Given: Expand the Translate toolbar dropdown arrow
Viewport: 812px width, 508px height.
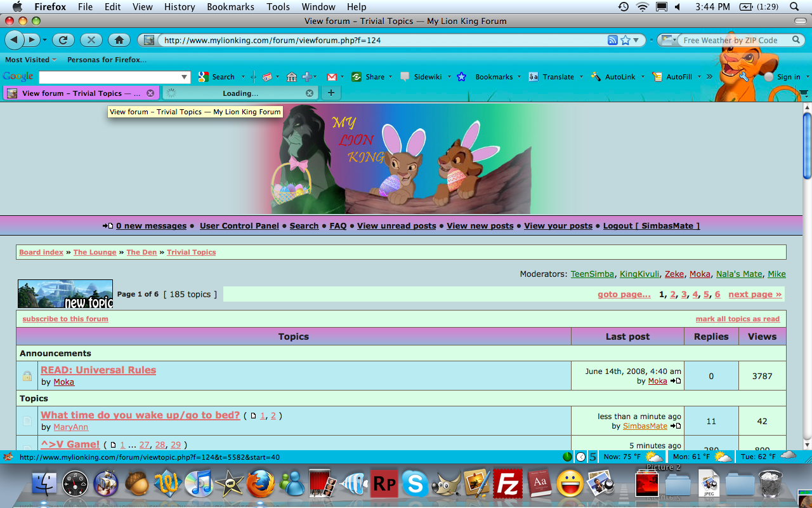Looking at the screenshot, I should (x=580, y=77).
